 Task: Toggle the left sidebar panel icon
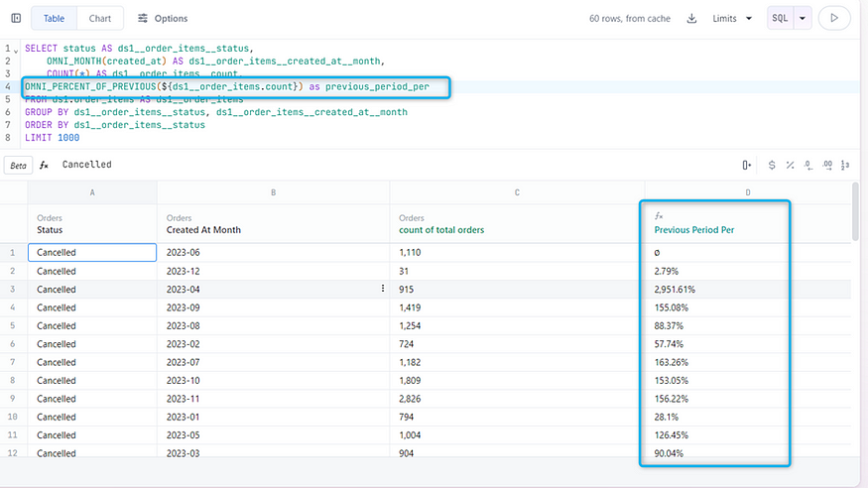point(16,18)
